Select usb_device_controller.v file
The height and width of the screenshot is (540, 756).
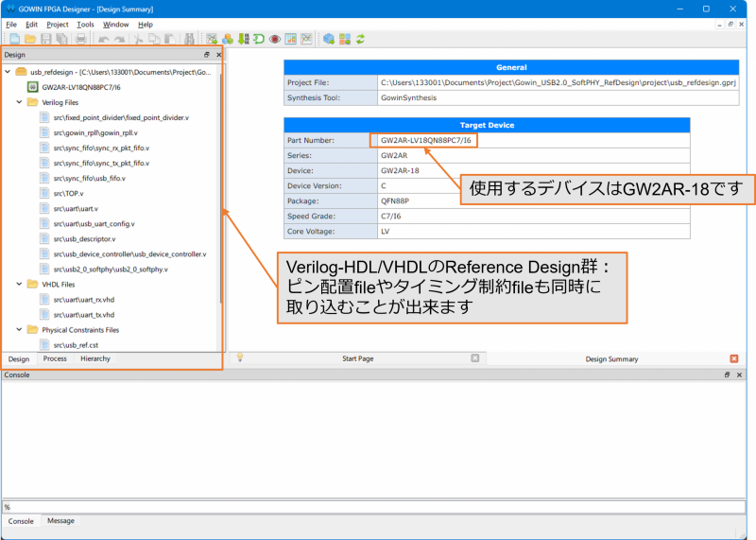pyautogui.click(x=129, y=253)
